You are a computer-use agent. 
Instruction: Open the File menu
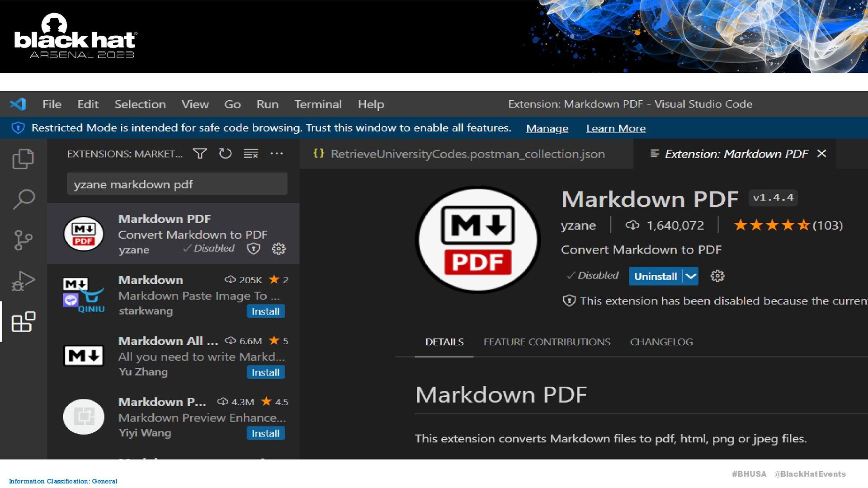coord(52,104)
